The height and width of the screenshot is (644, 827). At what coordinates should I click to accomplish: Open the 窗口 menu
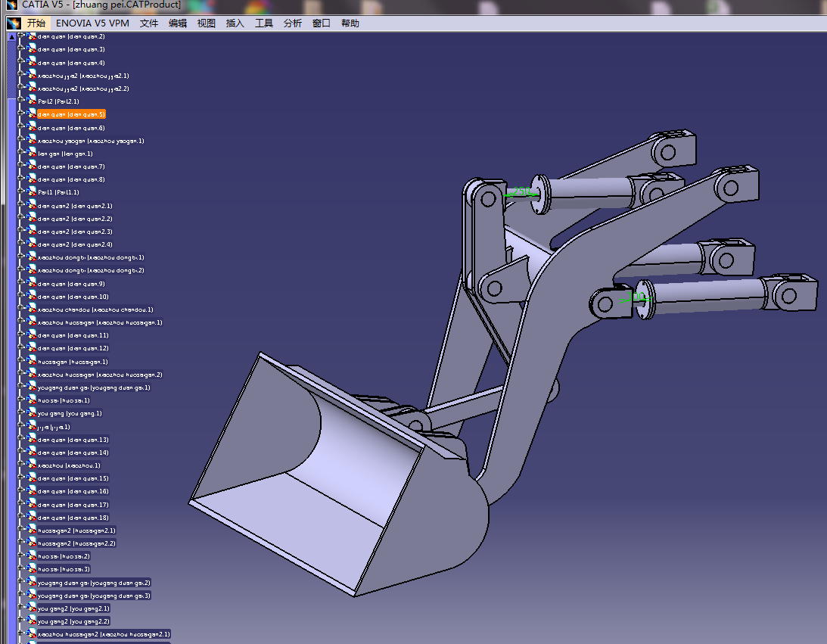click(320, 23)
